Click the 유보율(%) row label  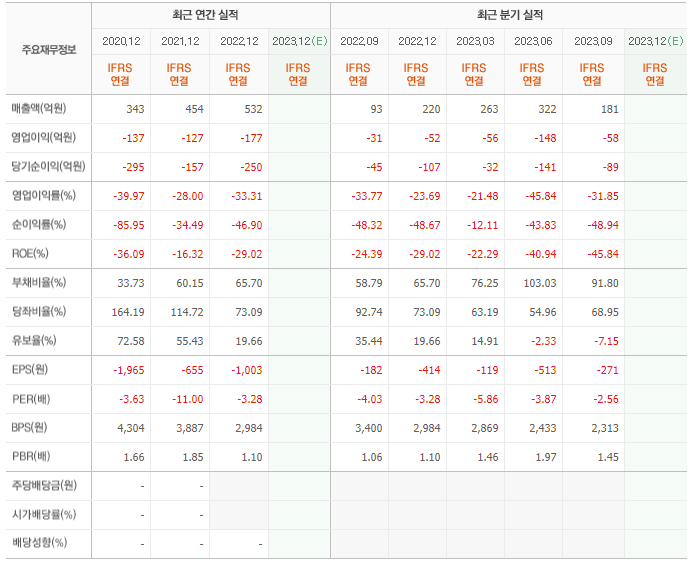34,341
